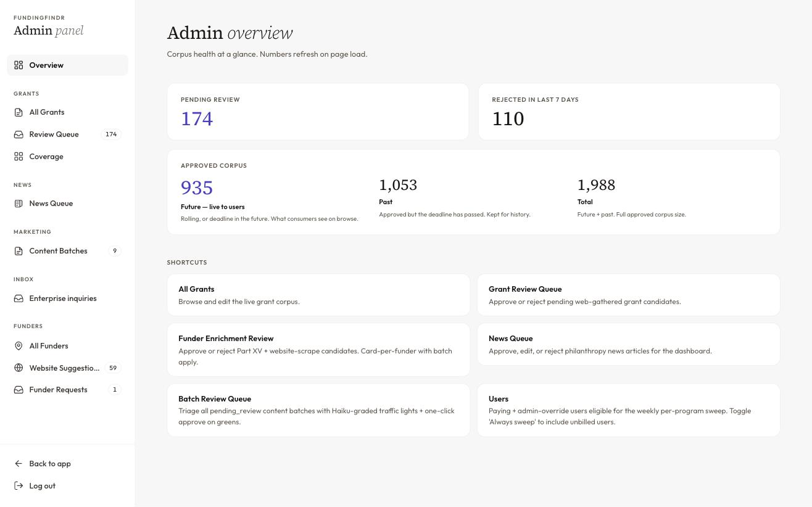
Task: Click Back to app link
Action: pos(67,464)
